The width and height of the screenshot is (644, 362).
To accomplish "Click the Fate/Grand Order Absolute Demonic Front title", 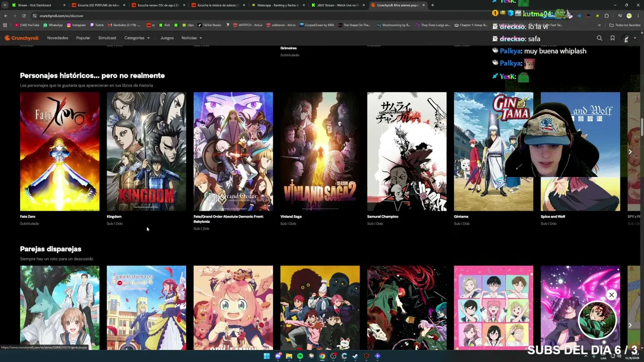I will pos(228,219).
